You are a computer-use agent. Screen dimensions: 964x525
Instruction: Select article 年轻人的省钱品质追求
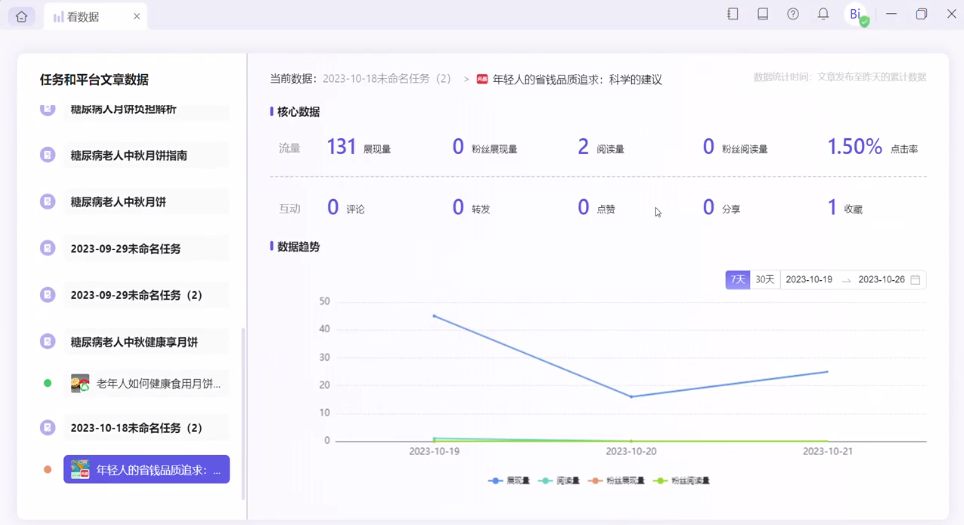146,470
